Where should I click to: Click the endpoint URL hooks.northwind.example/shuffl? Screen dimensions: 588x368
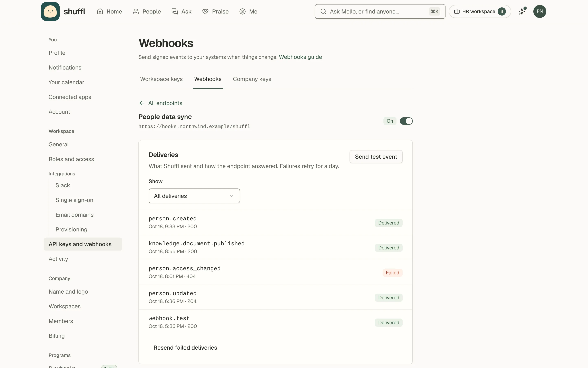coord(194,126)
